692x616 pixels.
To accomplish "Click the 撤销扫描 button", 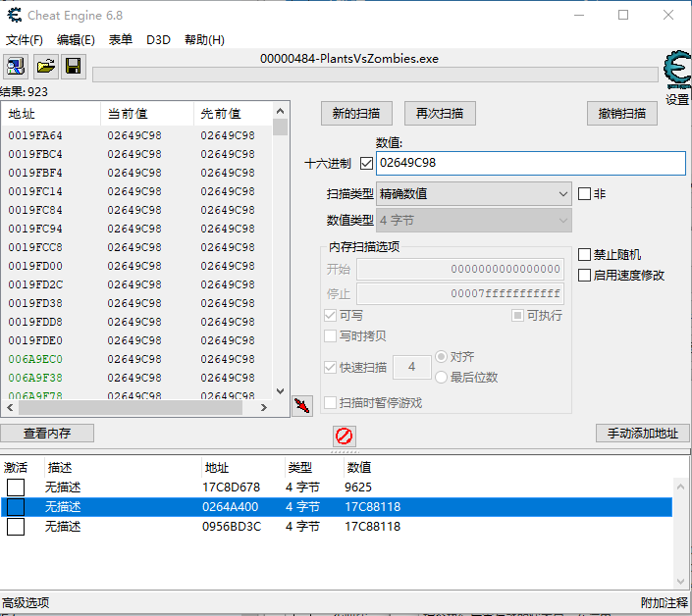I will tap(622, 114).
